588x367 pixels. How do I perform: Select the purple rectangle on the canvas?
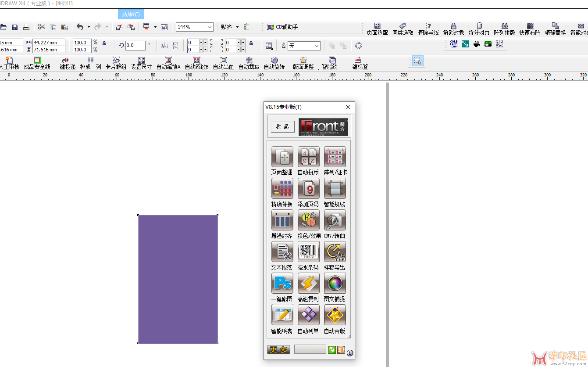(x=178, y=279)
